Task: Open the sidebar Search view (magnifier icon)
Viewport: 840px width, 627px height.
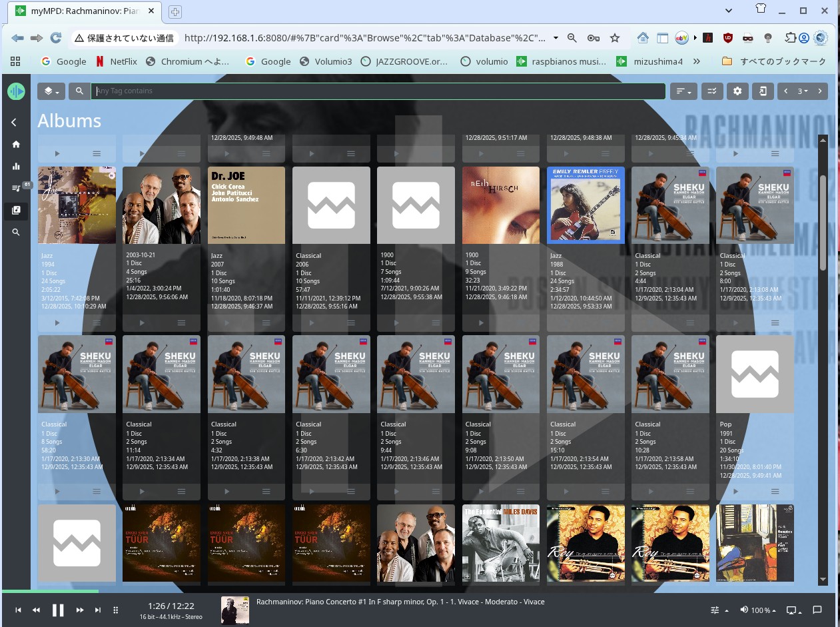Action: click(x=16, y=233)
